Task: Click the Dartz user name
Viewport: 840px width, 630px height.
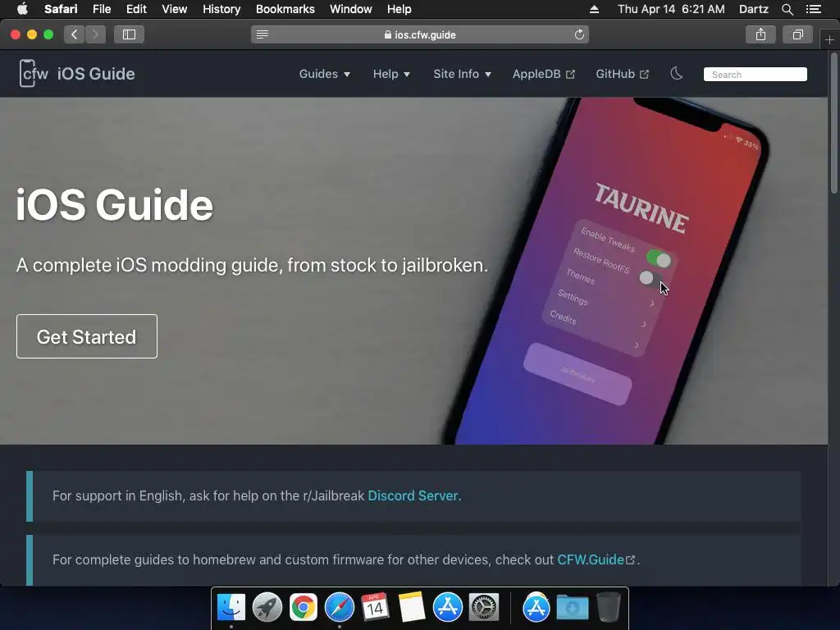Action: [754, 9]
